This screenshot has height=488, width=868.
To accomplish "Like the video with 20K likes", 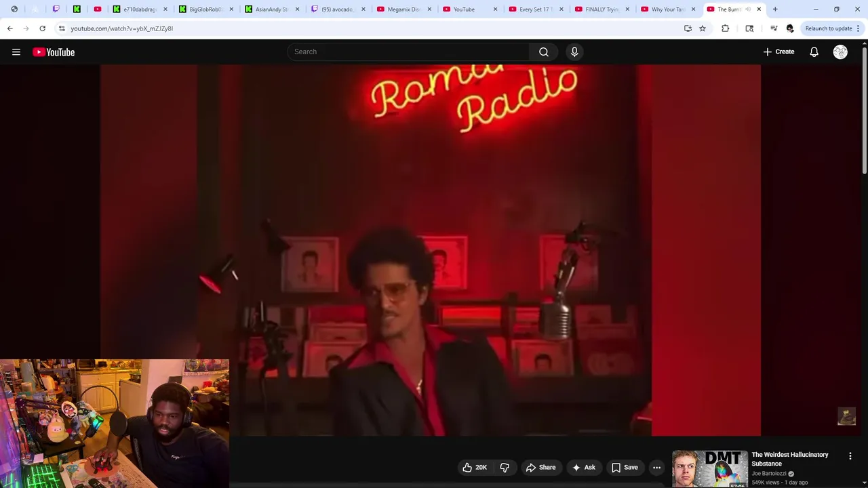I will 475,468.
